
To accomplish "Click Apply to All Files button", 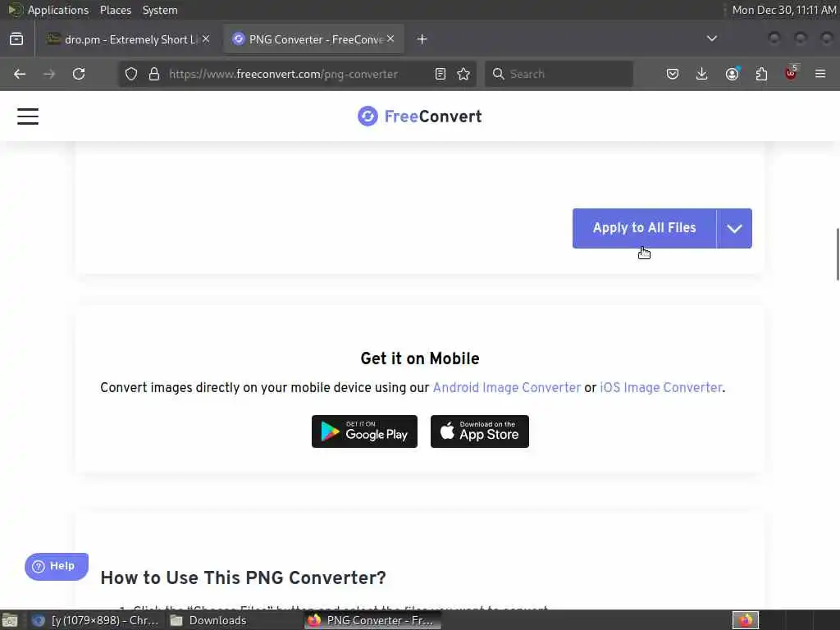I will click(x=645, y=228).
